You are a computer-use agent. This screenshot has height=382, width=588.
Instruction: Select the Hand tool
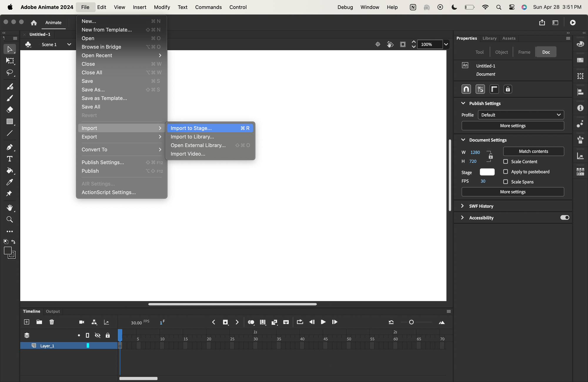[x=10, y=208]
